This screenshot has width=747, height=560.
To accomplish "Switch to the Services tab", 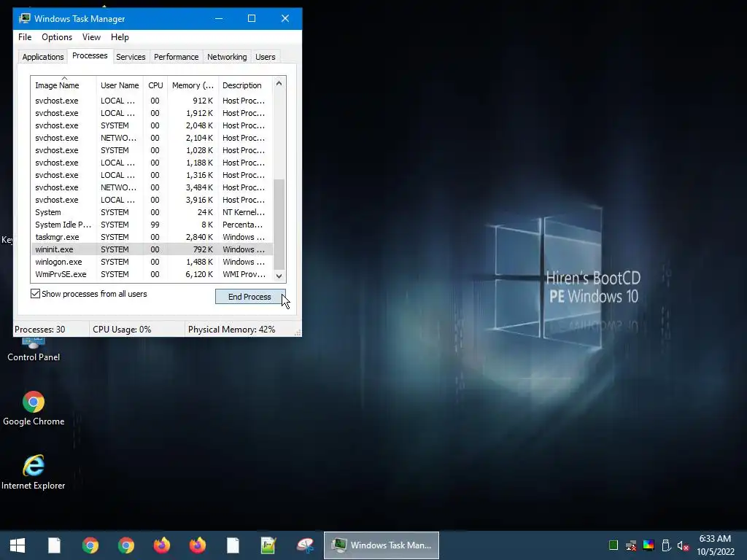I will coord(131,57).
